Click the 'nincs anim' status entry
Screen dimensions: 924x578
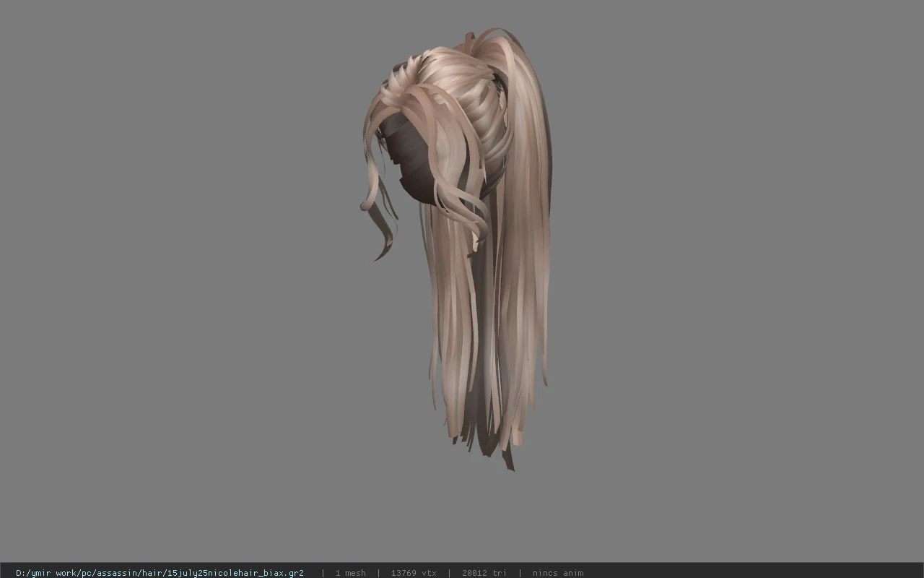point(557,573)
